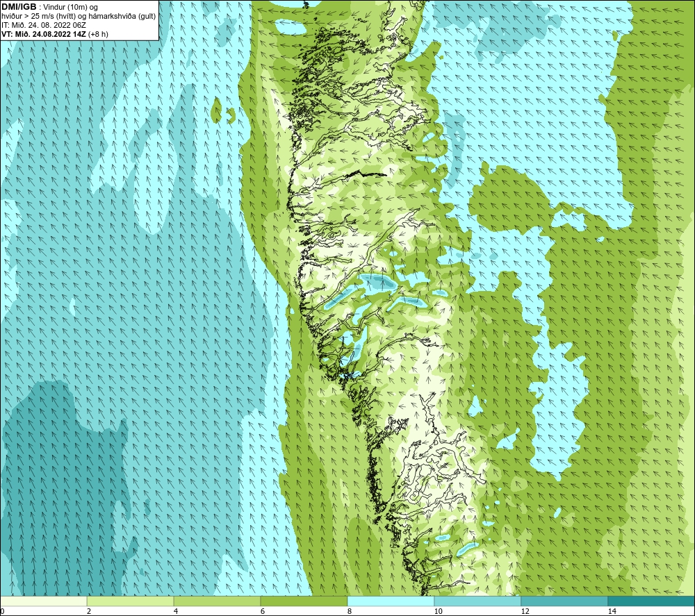The height and width of the screenshot is (616, 695).
Task: Click the dark teal swatch above 14 m/s
Action: (x=651, y=601)
